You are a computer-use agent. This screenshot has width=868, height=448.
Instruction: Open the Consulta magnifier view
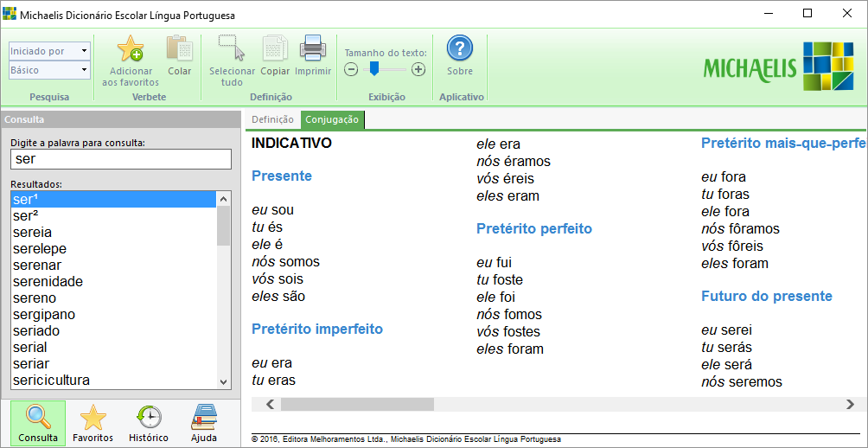coord(38,423)
